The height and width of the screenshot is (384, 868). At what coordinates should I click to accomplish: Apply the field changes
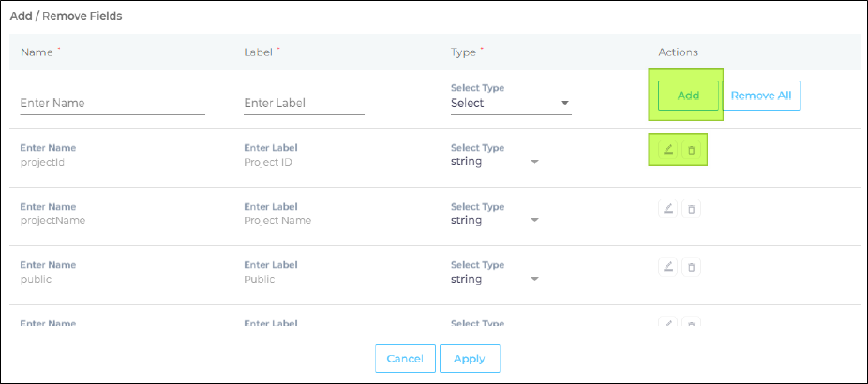click(469, 359)
